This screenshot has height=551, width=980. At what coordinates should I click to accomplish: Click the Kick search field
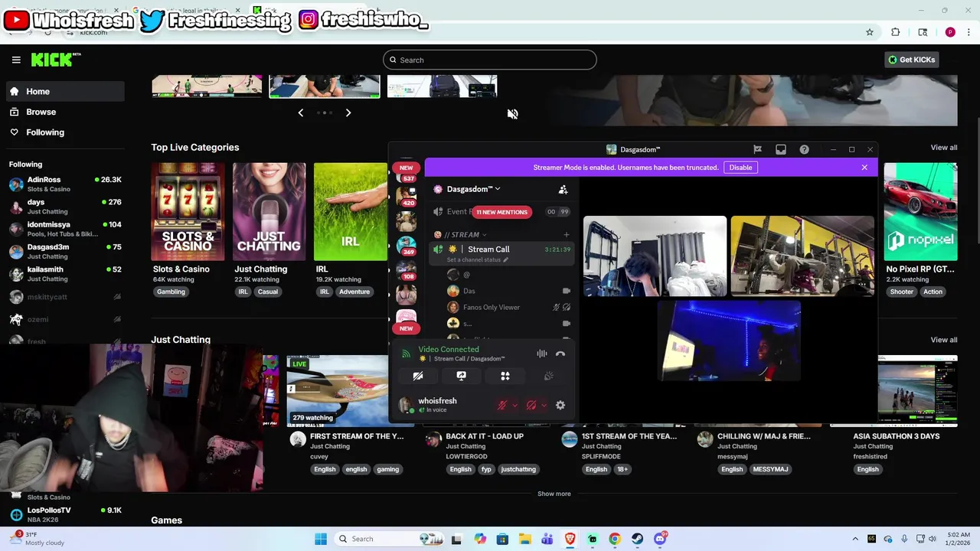(490, 60)
